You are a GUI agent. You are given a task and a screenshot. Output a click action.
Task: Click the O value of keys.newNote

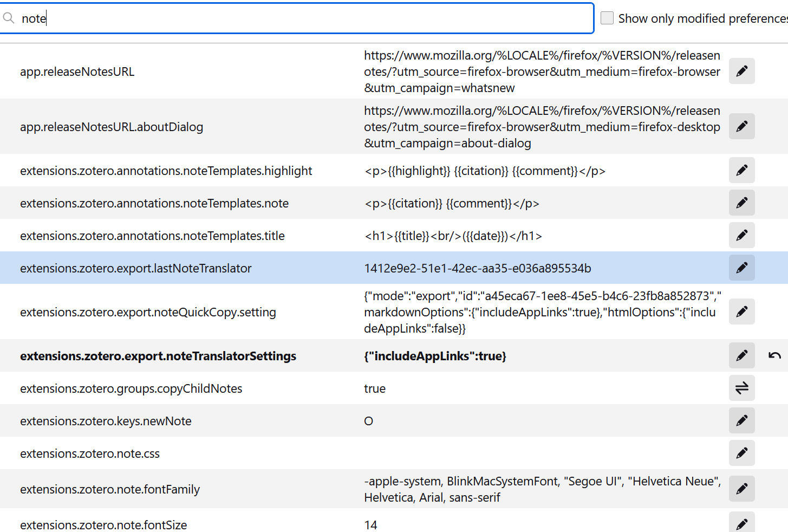click(369, 421)
